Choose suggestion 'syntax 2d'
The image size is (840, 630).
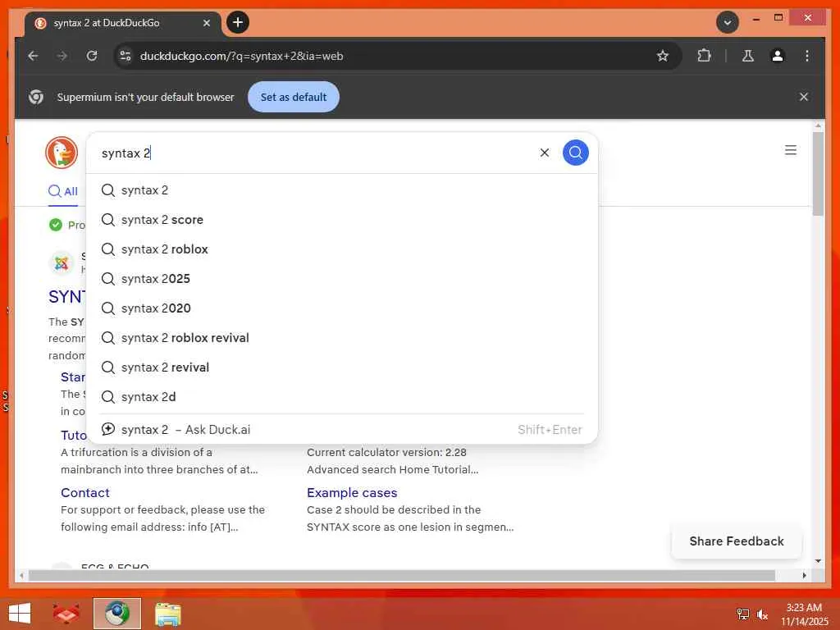(x=342, y=396)
